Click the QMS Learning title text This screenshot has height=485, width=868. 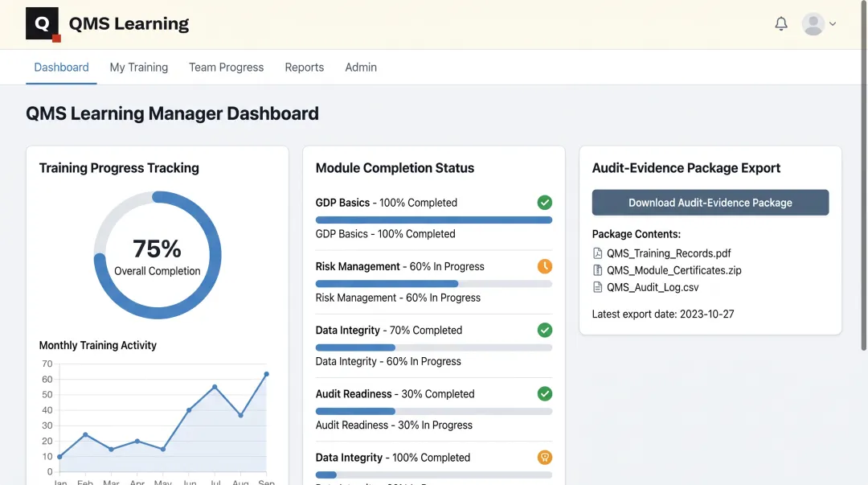click(x=129, y=24)
